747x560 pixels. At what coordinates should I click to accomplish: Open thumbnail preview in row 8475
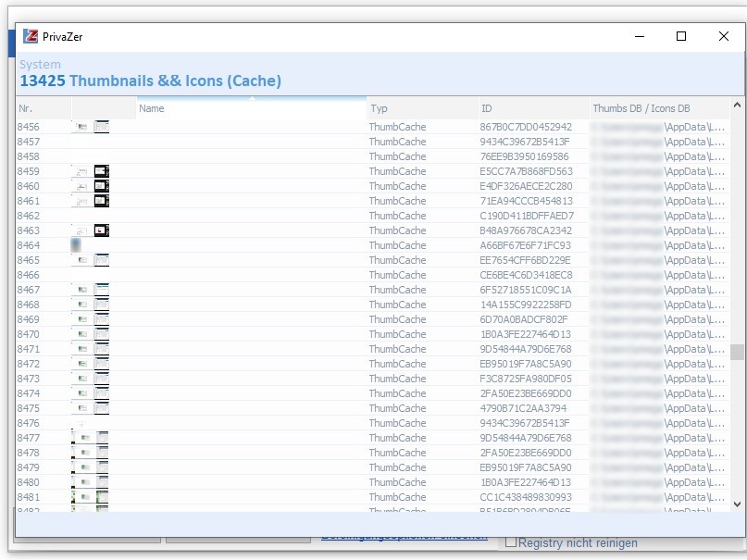[x=91, y=408]
